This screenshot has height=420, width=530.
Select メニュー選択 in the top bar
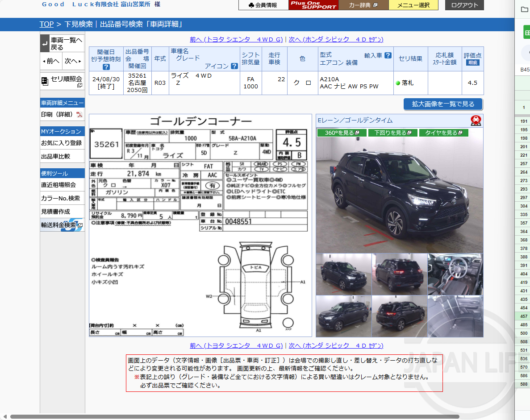413,5
